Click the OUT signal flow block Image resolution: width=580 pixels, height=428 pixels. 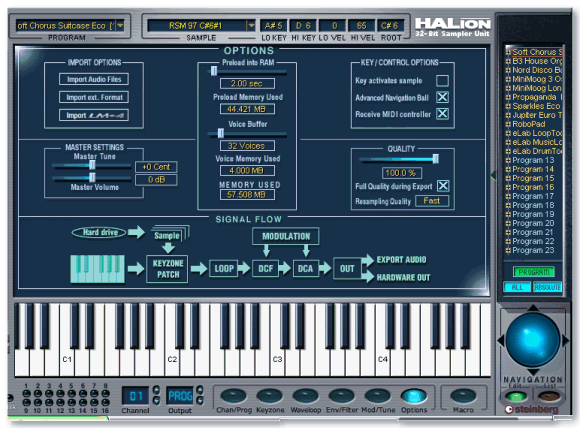coord(347,269)
